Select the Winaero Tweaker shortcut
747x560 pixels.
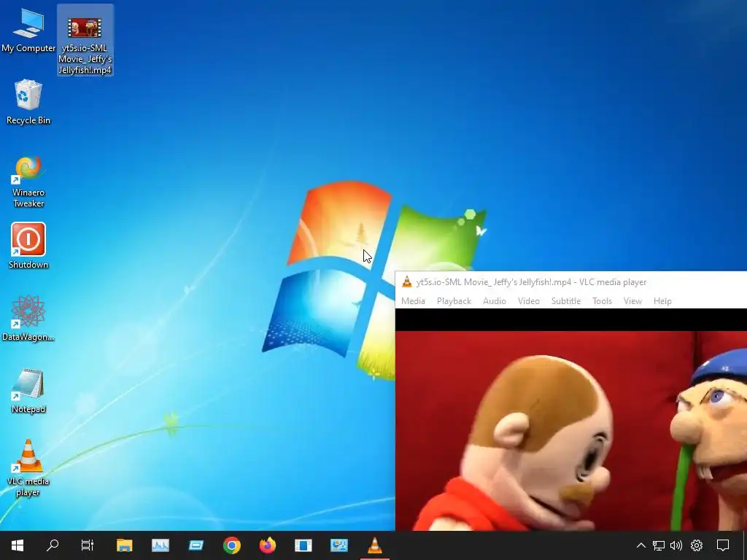[x=28, y=181]
